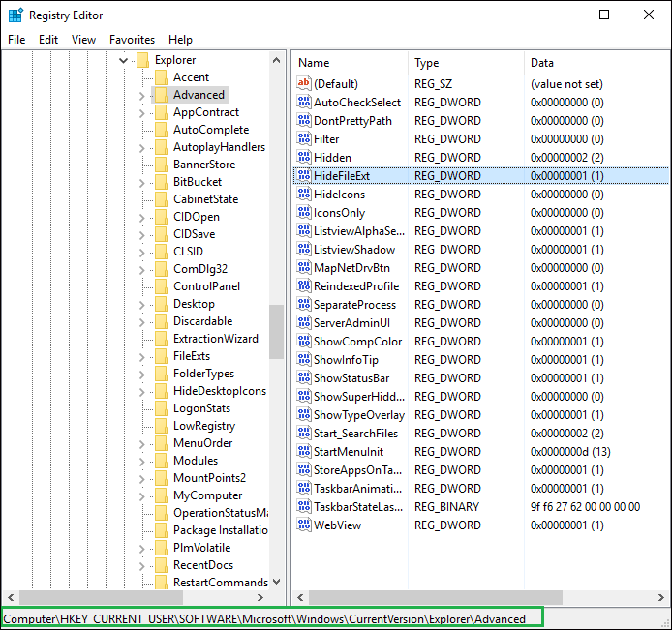Expand the Advanced key
The image size is (672, 630).
click(142, 96)
